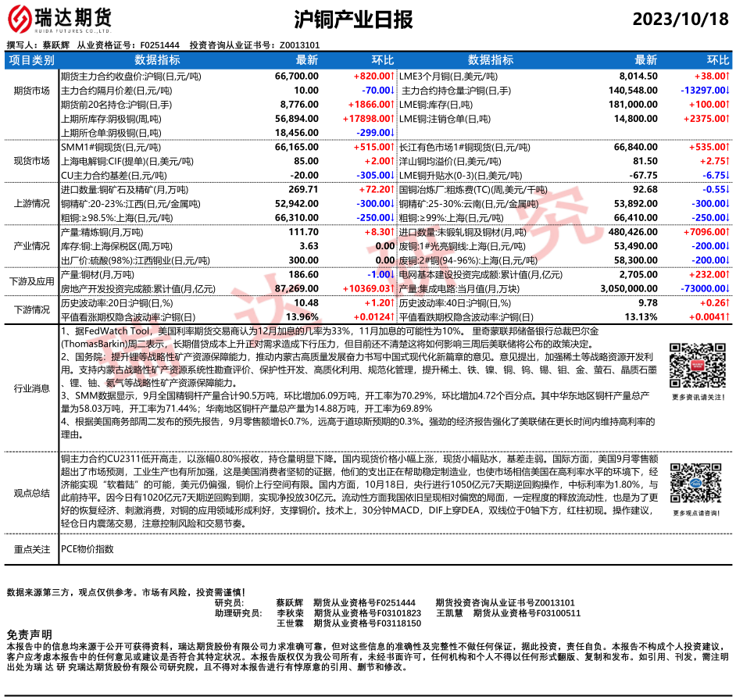Click the 产业情况 category cell
The height and width of the screenshot is (700, 736).
[31, 245]
